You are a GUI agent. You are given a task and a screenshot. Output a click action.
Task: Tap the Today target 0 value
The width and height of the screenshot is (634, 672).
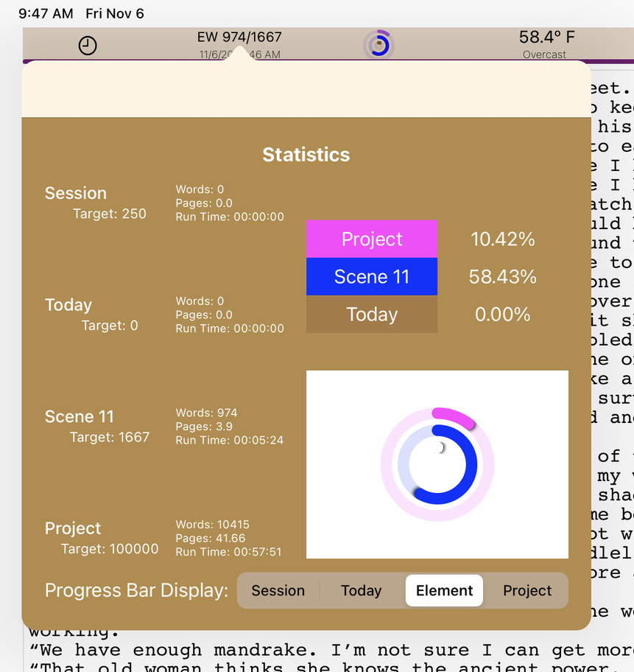pyautogui.click(x=110, y=326)
